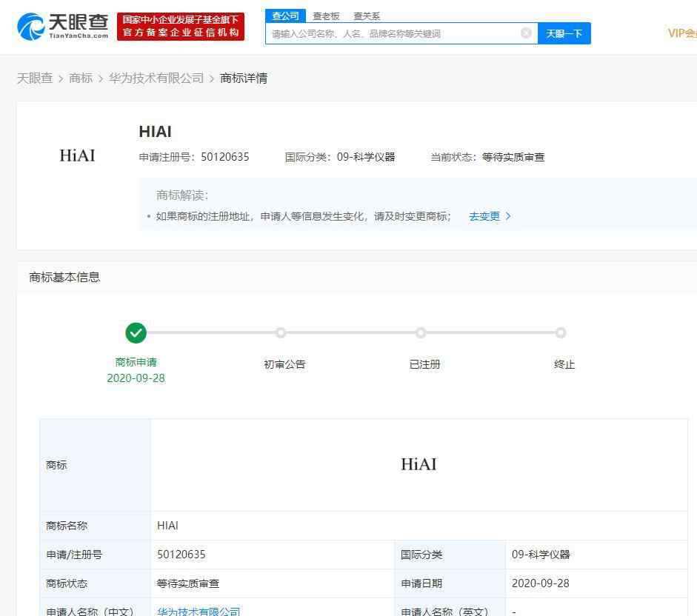Image resolution: width=697 pixels, height=616 pixels.
Task: Click the 已注册 progress step marker
Action: click(421, 332)
